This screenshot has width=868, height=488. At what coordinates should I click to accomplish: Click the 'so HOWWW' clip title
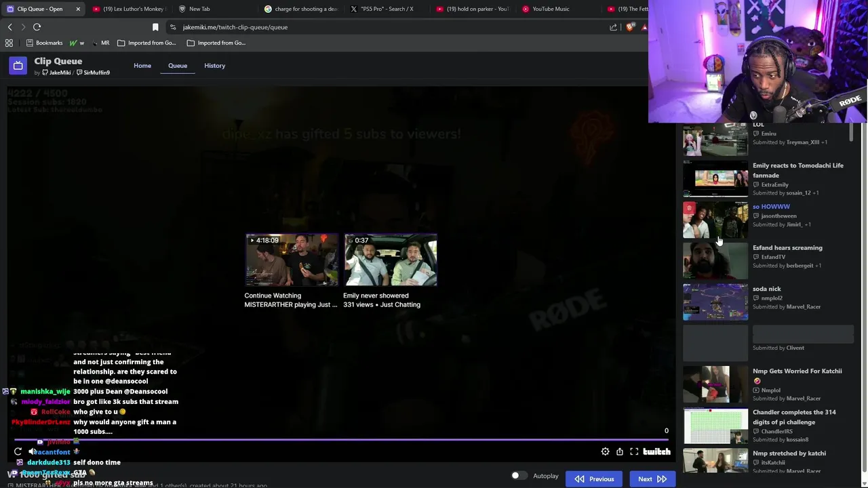[771, 207]
